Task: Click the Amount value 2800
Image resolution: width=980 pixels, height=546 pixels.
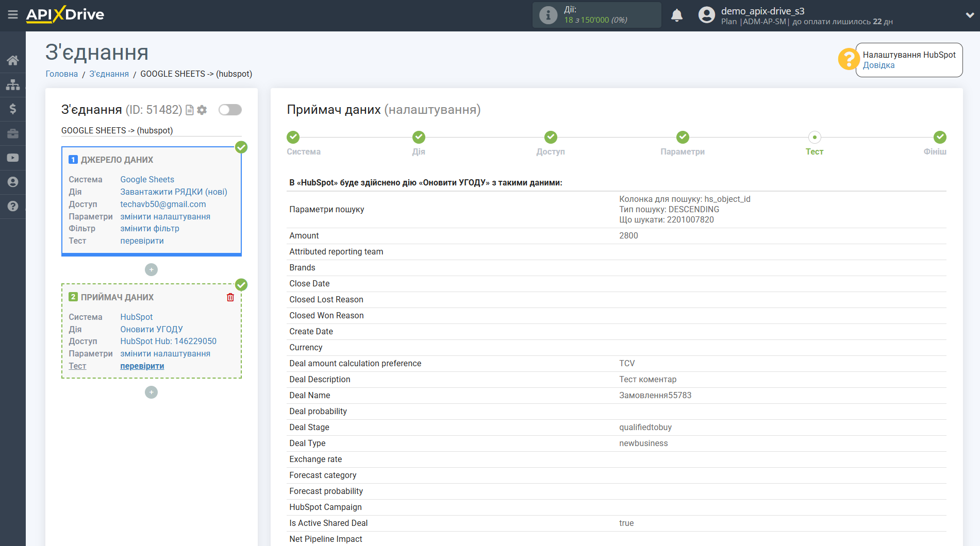Action: pos(628,235)
